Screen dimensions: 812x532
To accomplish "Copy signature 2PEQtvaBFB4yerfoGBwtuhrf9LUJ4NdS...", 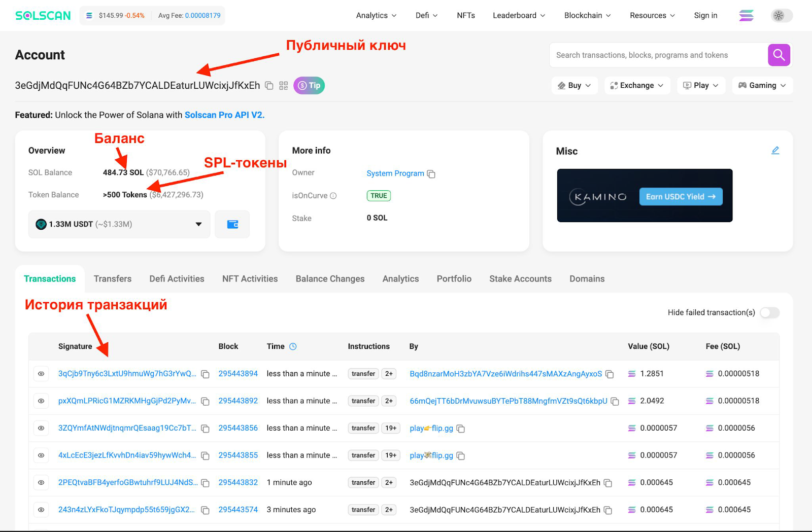I will 206,483.
